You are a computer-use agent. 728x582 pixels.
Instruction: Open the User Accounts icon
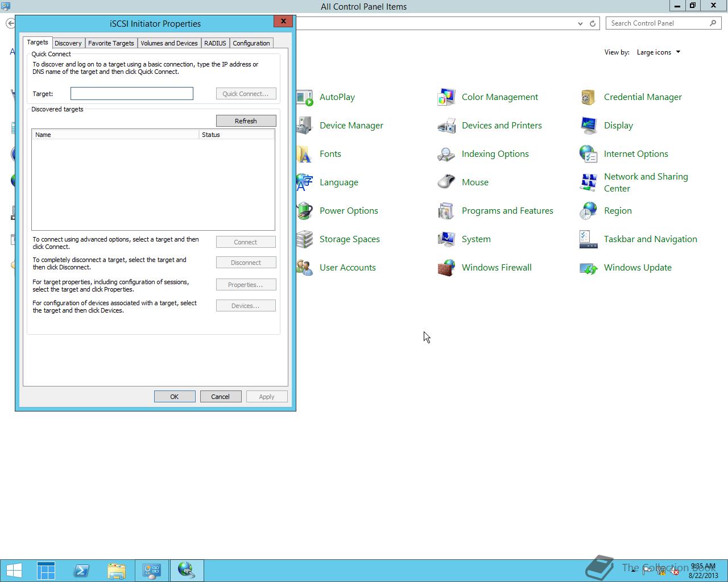(305, 268)
